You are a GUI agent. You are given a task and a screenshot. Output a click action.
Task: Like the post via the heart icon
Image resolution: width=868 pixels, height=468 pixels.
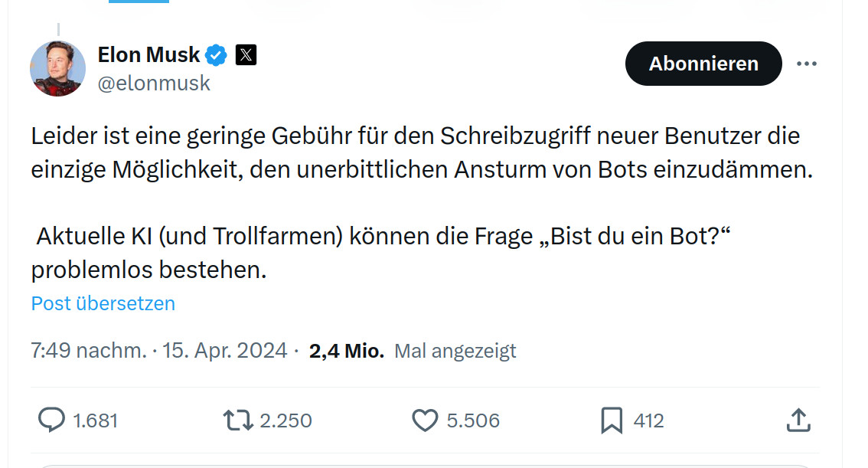pos(425,420)
